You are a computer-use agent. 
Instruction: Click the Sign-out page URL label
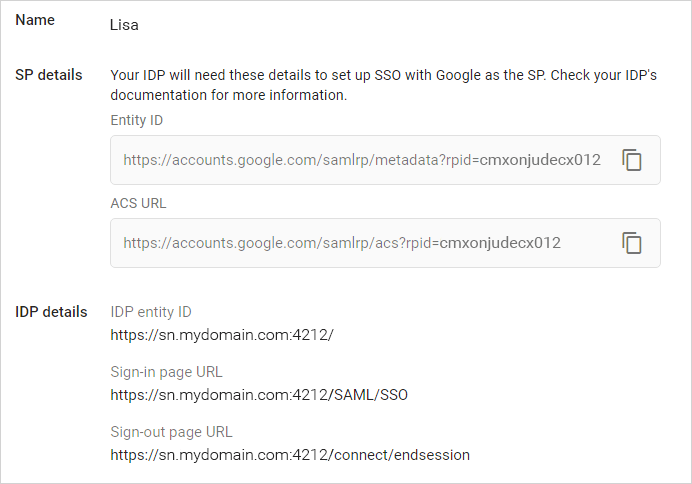pyautogui.click(x=171, y=432)
